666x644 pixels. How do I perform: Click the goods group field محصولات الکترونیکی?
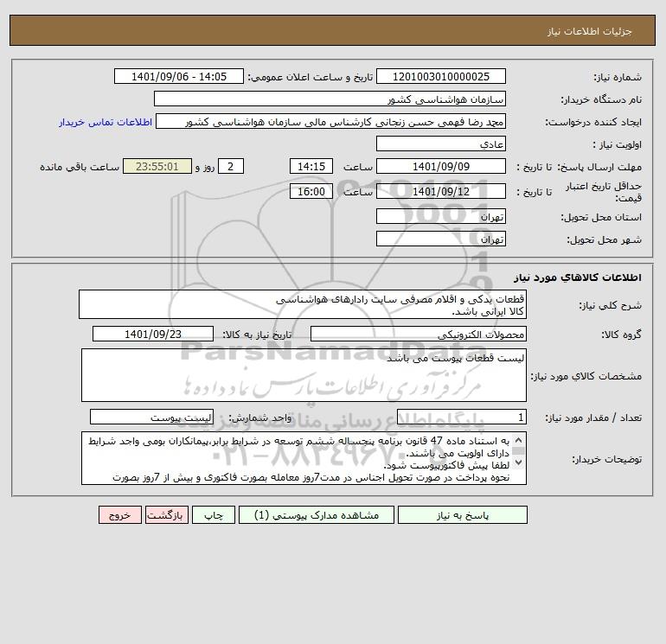click(x=419, y=334)
